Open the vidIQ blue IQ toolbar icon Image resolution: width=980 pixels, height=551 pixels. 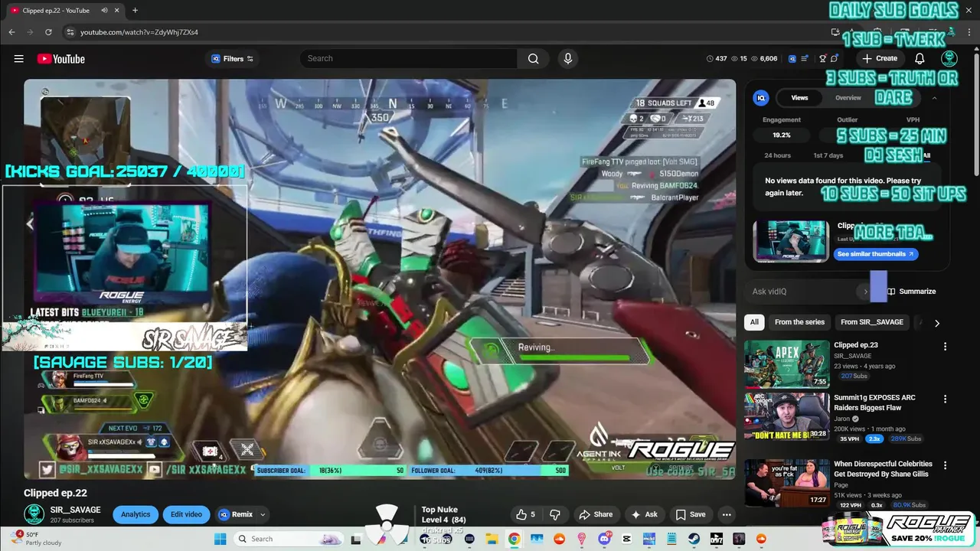pos(792,59)
